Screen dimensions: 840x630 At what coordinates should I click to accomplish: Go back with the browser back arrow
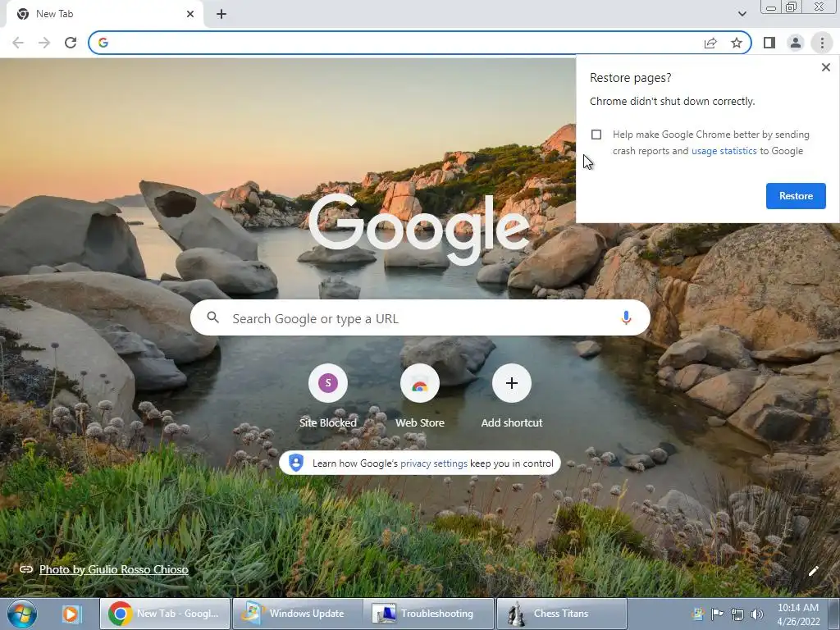click(18, 43)
